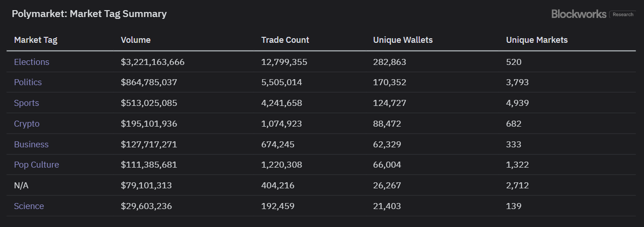This screenshot has height=227, width=644.
Task: Select the Sports trade count 4,241,658 cell
Action: pos(282,103)
